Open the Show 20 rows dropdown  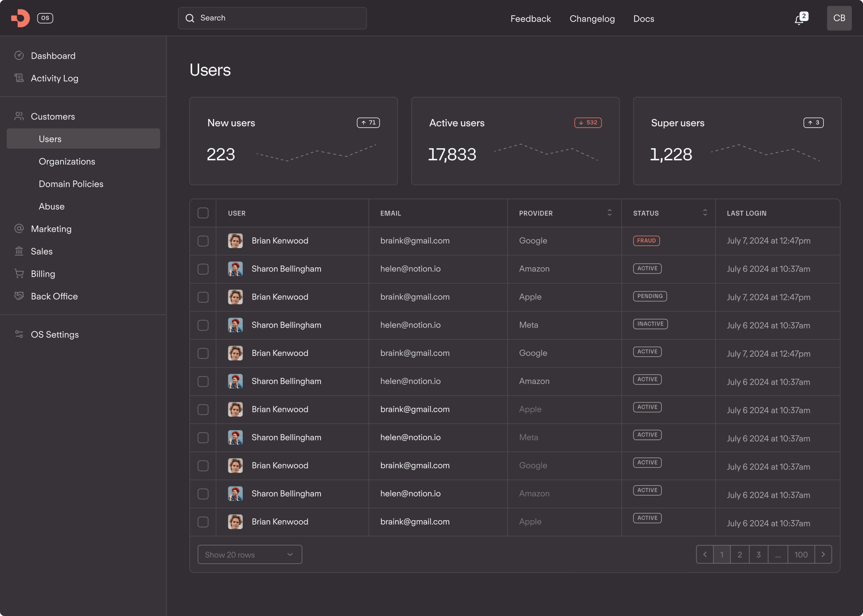(250, 555)
